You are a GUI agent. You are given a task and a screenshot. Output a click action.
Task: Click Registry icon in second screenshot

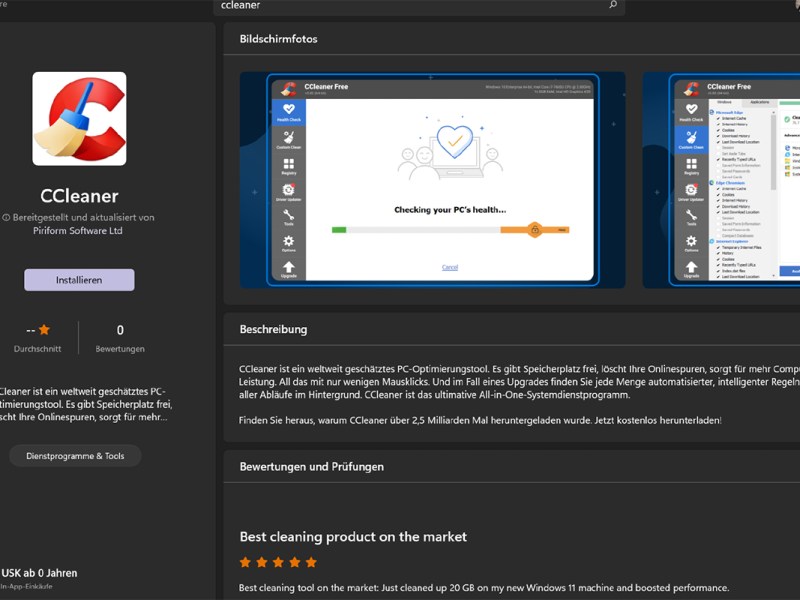coord(691,166)
